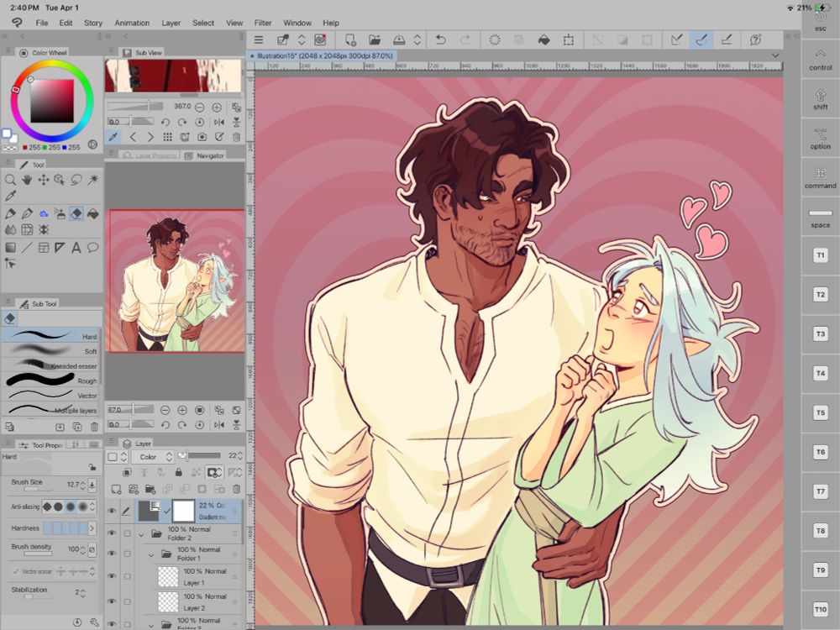Image resolution: width=840 pixels, height=630 pixels.
Task: Select the Hand move tool
Action: click(27, 180)
